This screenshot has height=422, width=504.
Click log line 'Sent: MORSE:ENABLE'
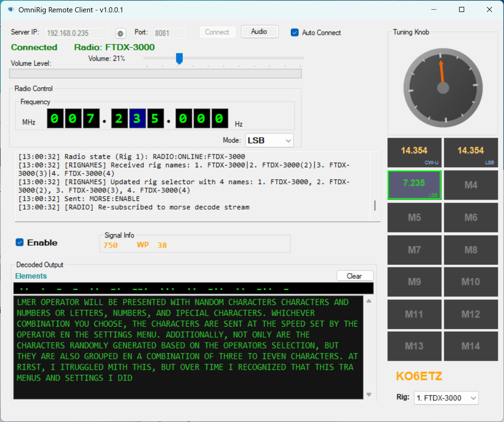[79, 199]
